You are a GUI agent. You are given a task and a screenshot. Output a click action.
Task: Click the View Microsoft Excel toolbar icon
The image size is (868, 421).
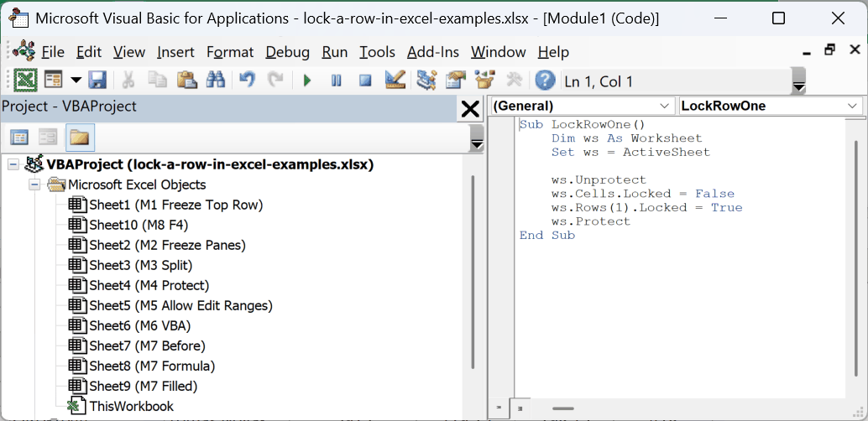tap(25, 81)
